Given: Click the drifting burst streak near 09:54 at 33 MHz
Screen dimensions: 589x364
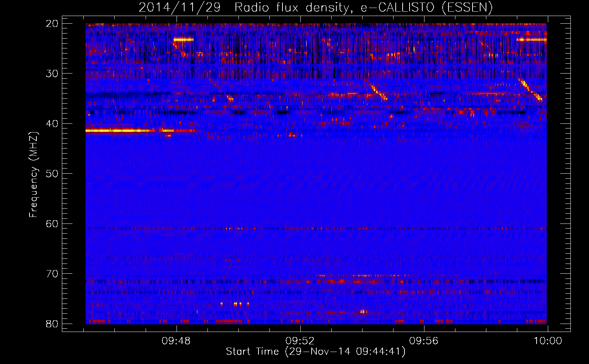Looking at the screenshot, I should (x=377, y=91).
